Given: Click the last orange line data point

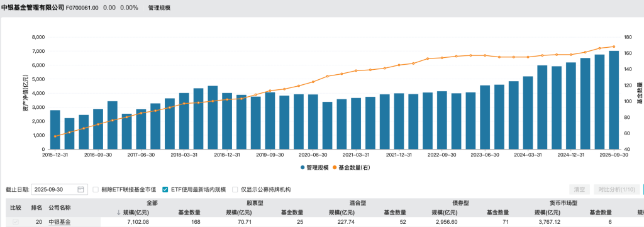Looking at the screenshot, I should click(614, 47).
